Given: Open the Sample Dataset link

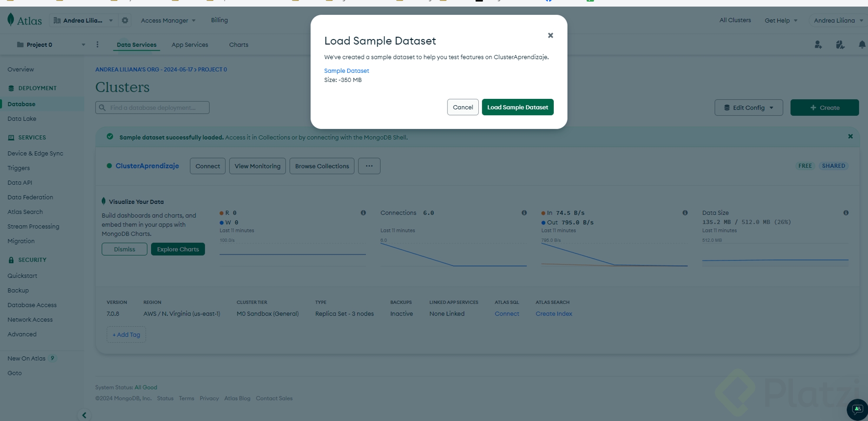Looking at the screenshot, I should point(346,71).
